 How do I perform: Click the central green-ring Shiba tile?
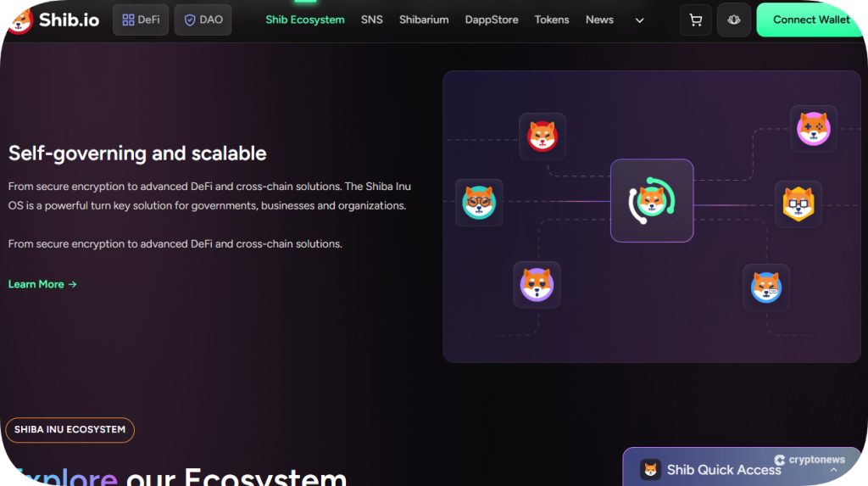(x=652, y=201)
